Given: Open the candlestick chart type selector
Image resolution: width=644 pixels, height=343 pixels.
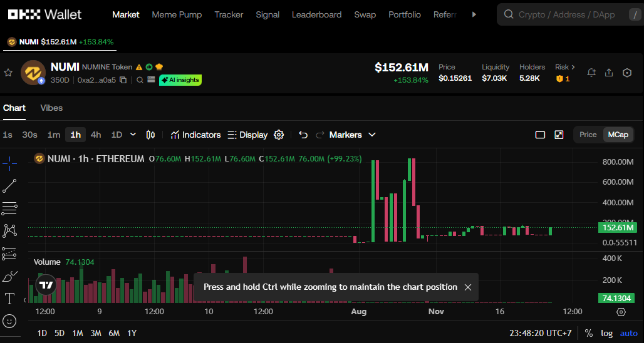Looking at the screenshot, I should 151,135.
